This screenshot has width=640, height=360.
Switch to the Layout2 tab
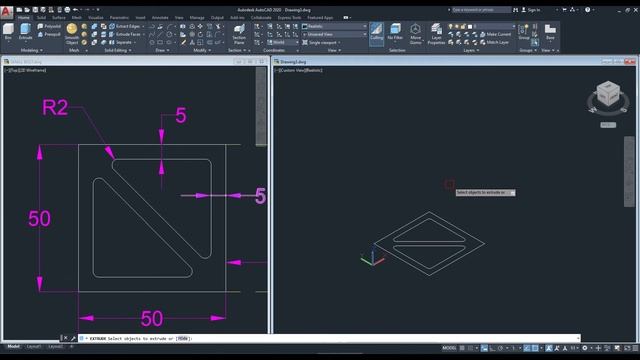pyautogui.click(x=56, y=347)
